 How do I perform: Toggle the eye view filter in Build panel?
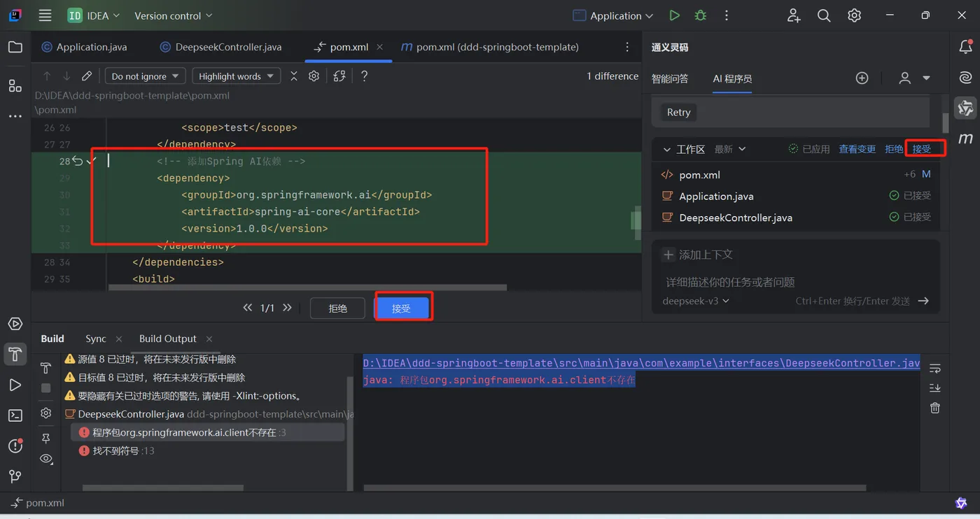click(x=46, y=459)
